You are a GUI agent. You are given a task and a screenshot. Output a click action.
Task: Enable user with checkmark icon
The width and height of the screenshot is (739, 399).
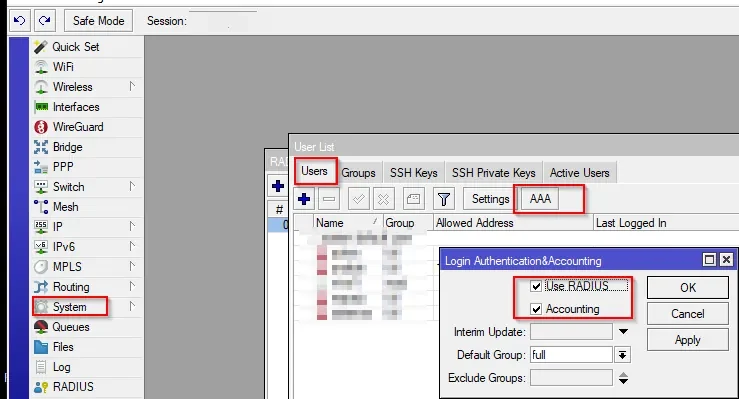tap(359, 199)
